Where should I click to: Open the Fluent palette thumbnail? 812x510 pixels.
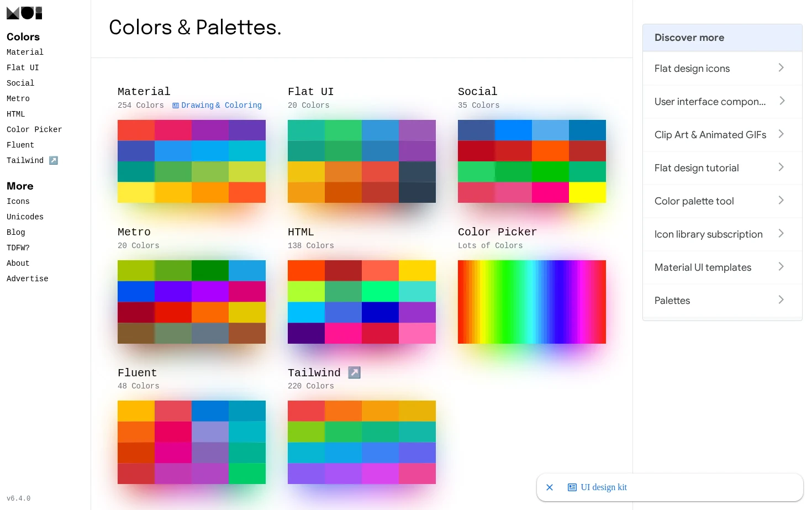tap(192, 442)
